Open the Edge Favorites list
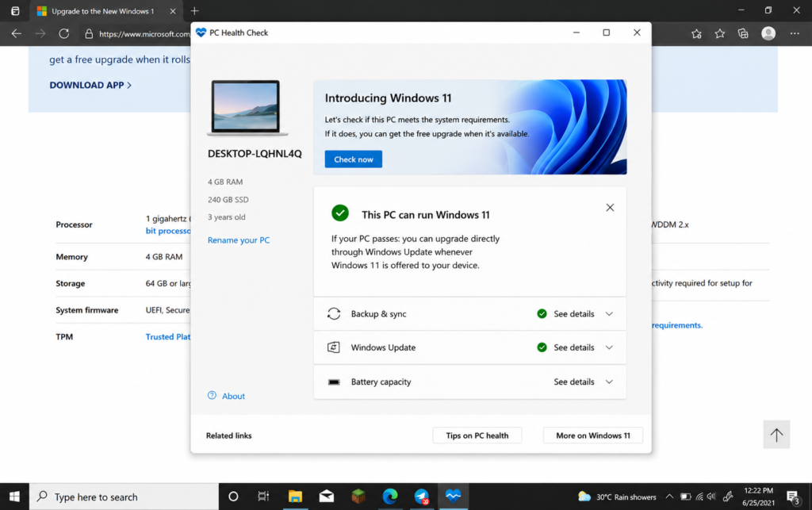The width and height of the screenshot is (812, 510). (720, 33)
